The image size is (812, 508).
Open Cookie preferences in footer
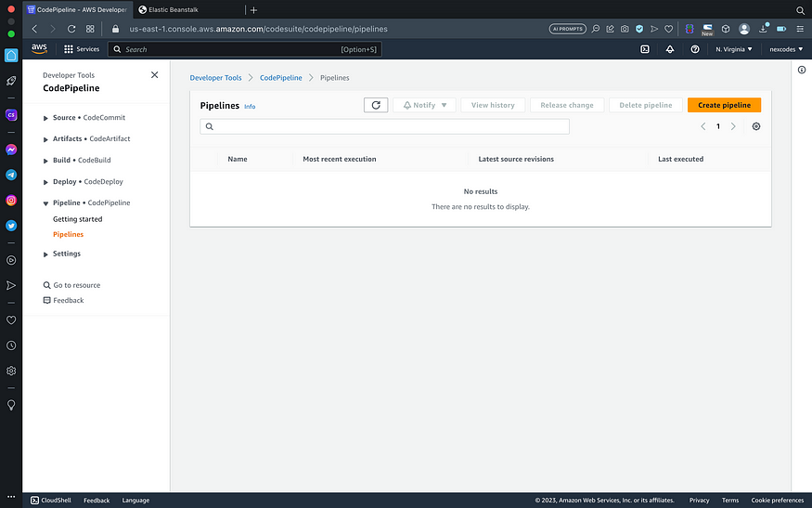coord(778,501)
